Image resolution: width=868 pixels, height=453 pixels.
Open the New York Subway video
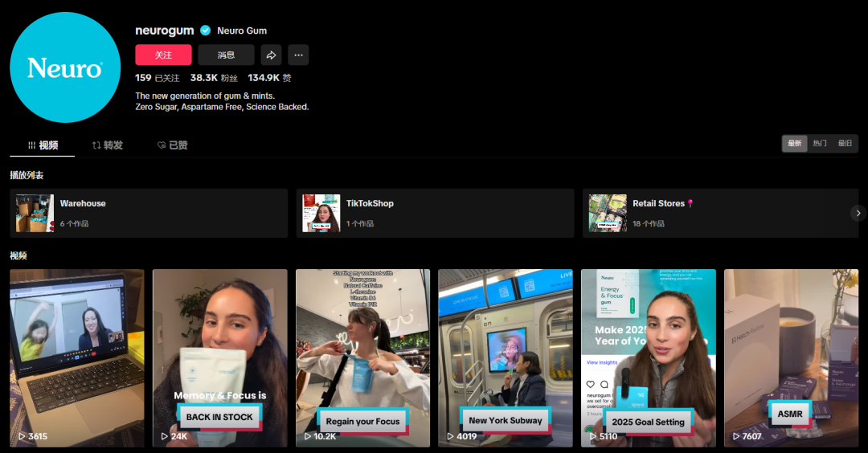[x=506, y=357]
